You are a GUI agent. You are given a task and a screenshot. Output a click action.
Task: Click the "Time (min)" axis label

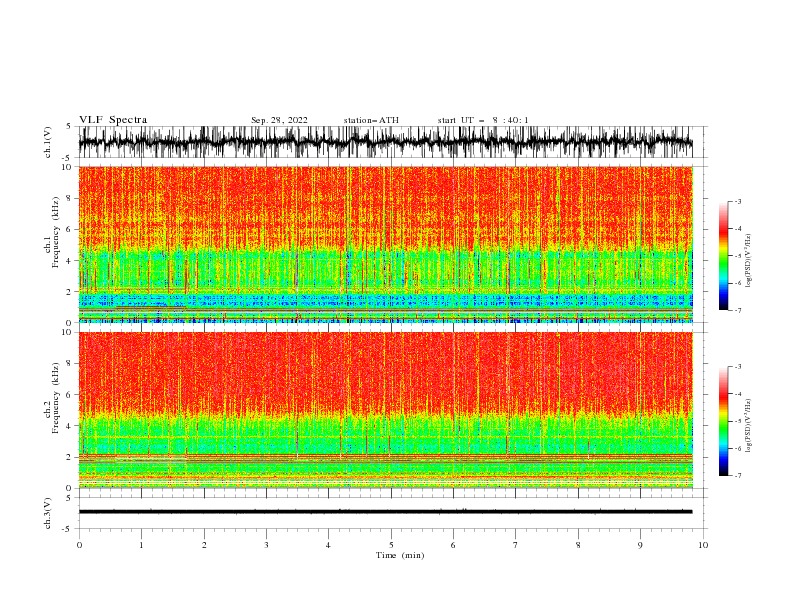(x=400, y=555)
